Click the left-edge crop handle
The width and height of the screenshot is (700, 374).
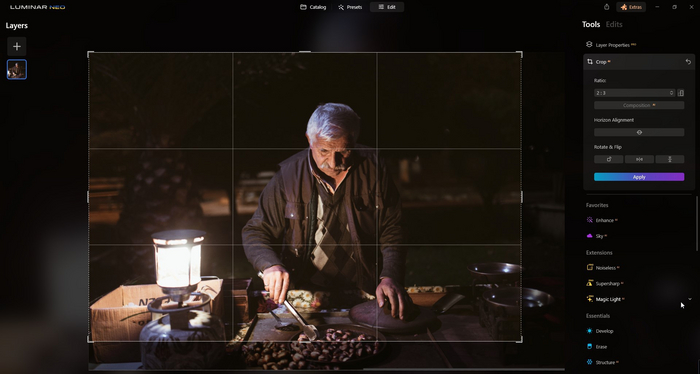(88, 197)
